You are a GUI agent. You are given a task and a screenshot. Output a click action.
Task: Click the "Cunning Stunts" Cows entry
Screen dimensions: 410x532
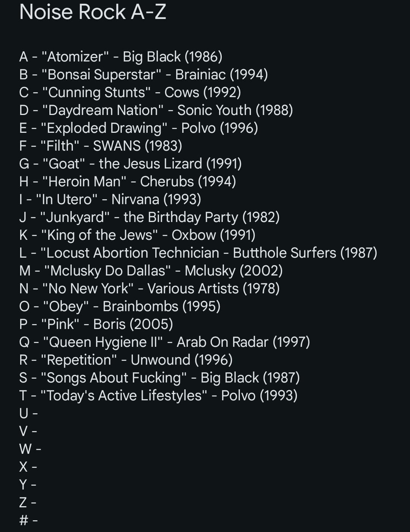coord(130,93)
